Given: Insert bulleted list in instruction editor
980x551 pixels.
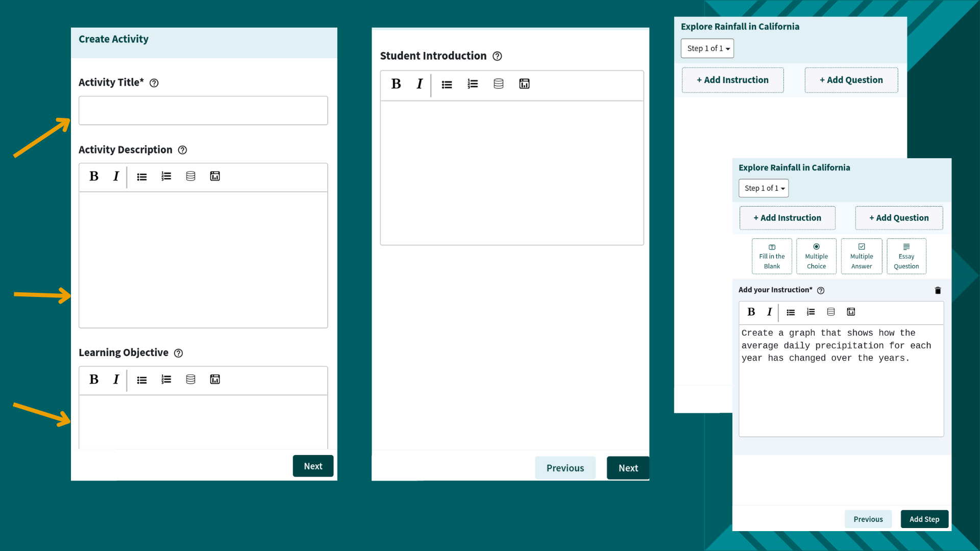Looking at the screenshot, I should click(x=791, y=312).
